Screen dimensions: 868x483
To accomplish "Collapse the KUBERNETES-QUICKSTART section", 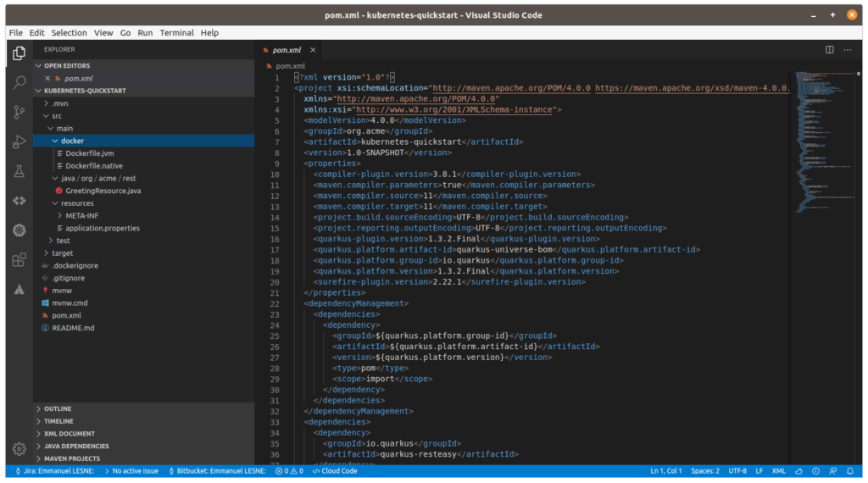I will 144,91.
